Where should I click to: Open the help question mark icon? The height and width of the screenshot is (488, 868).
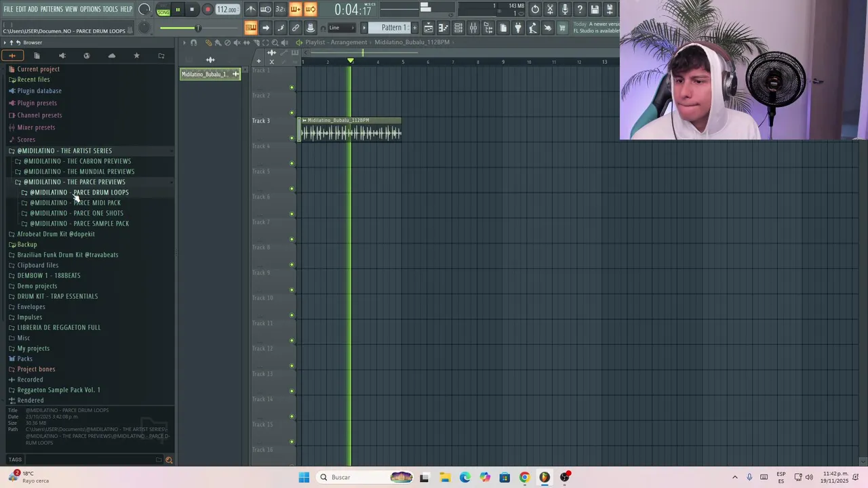[580, 9]
